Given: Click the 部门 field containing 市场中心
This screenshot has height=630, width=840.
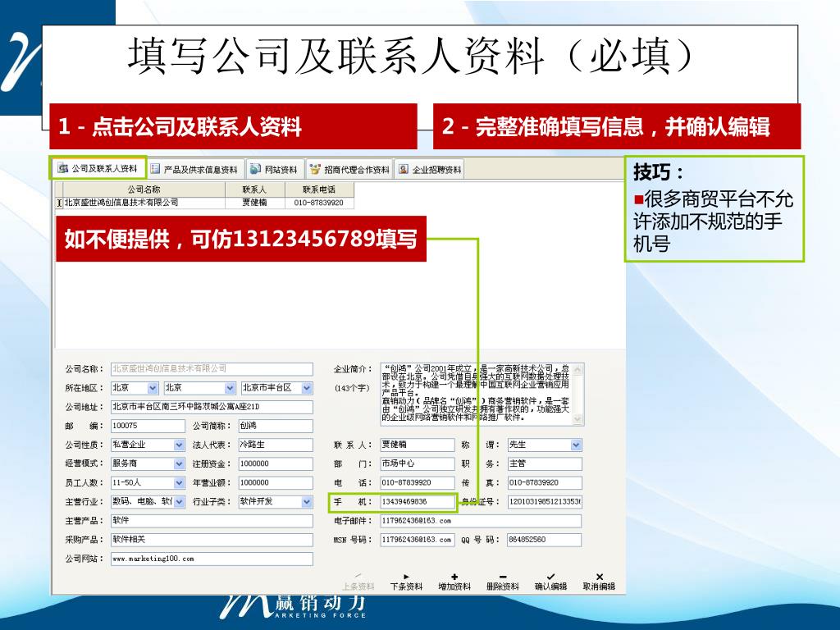Looking at the screenshot, I should pos(418,463).
